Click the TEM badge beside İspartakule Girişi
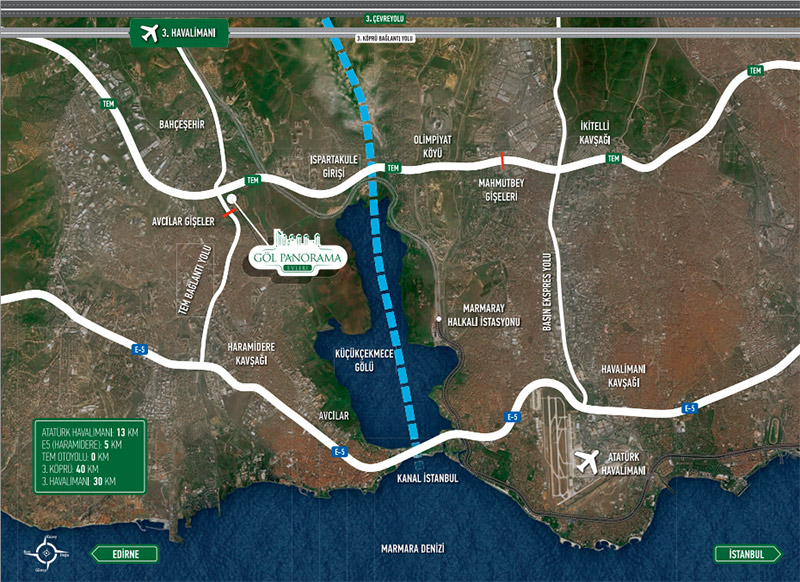Screen dimensions: 800x582 (x=393, y=168)
